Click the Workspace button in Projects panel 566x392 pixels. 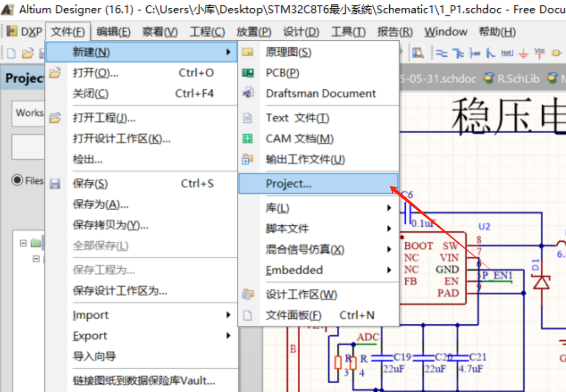click(29, 113)
